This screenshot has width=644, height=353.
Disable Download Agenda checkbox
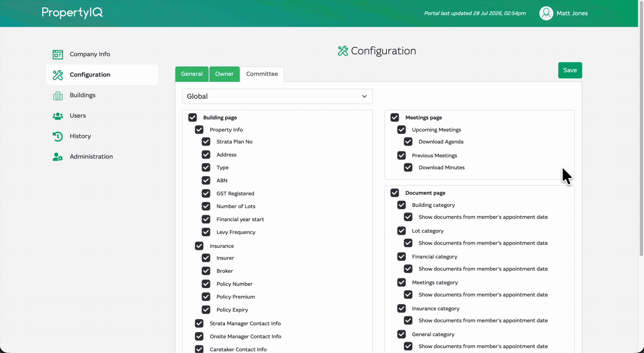[x=408, y=142]
